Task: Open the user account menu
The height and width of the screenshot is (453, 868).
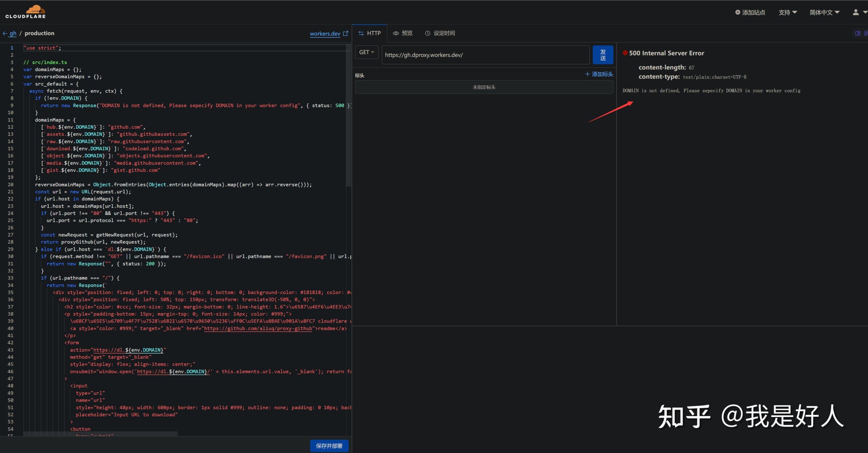Action: click(859, 13)
